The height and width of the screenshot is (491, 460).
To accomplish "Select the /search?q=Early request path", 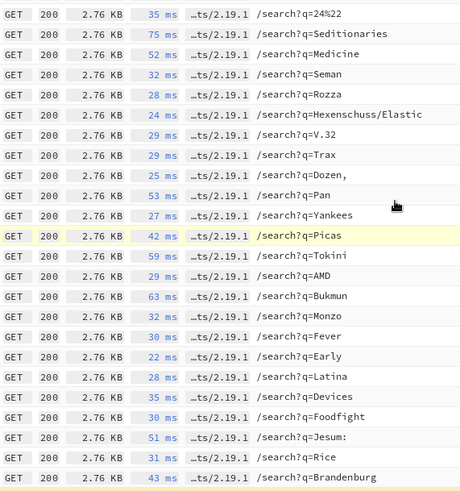I will click(299, 357).
